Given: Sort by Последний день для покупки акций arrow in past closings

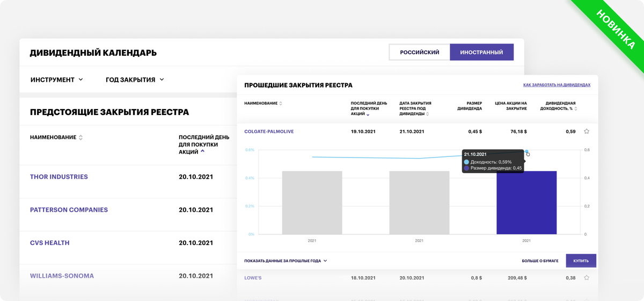Looking at the screenshot, I should point(368,114).
